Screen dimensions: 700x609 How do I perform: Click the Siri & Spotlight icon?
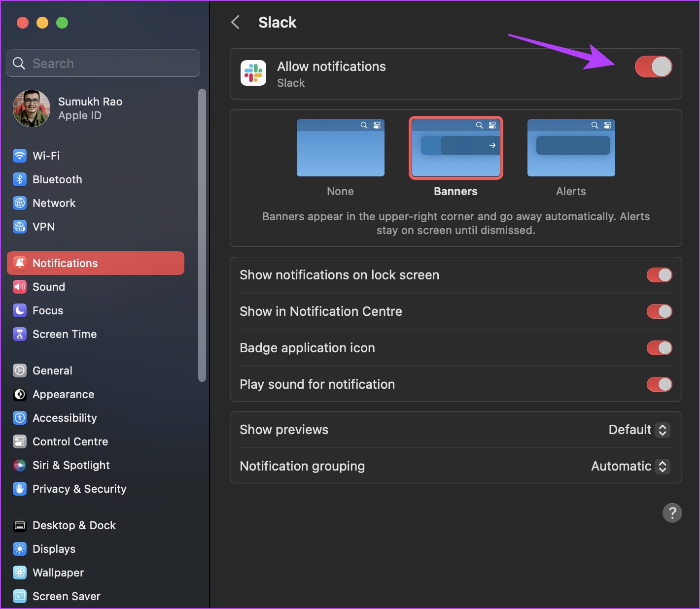pyautogui.click(x=20, y=465)
